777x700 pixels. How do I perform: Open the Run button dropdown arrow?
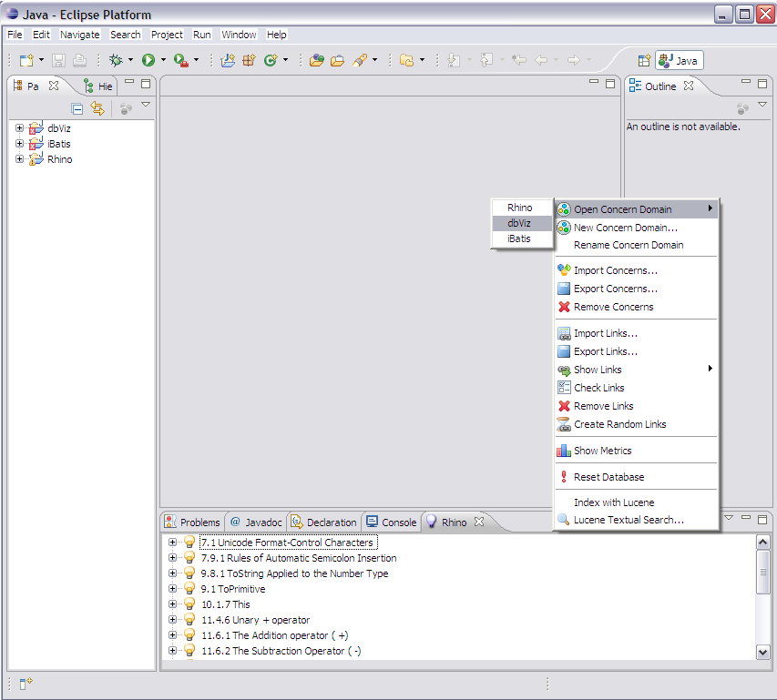tap(163, 60)
